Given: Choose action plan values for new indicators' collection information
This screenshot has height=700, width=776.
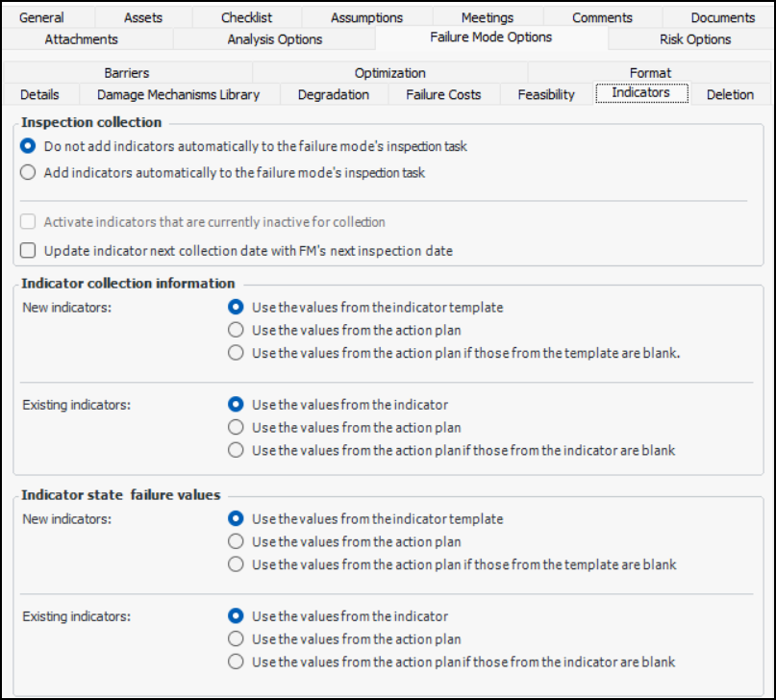Looking at the screenshot, I should (236, 330).
